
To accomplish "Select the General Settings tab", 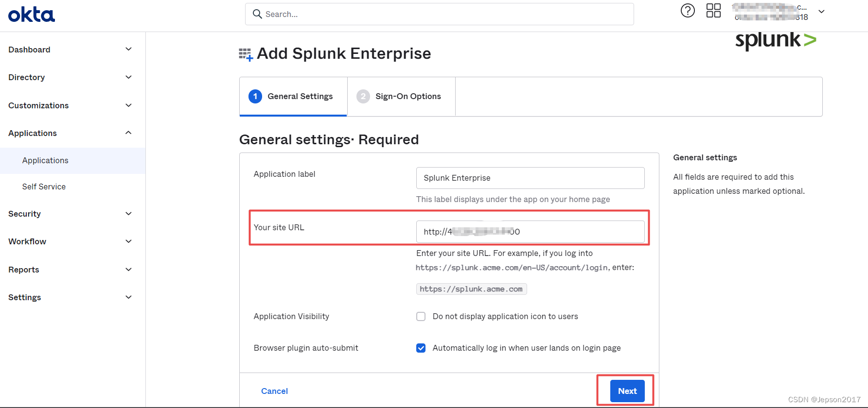I will click(293, 96).
